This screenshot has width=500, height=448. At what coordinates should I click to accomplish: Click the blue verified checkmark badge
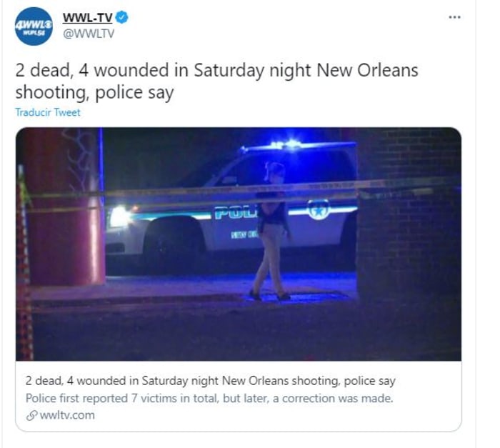pyautogui.click(x=121, y=17)
